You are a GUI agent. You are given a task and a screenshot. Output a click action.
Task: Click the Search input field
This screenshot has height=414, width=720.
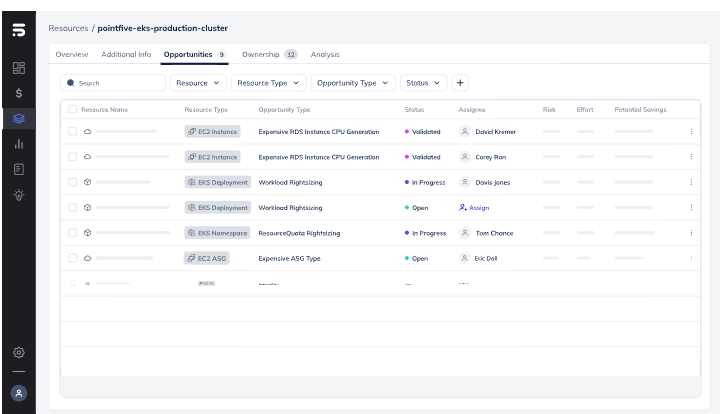point(115,83)
